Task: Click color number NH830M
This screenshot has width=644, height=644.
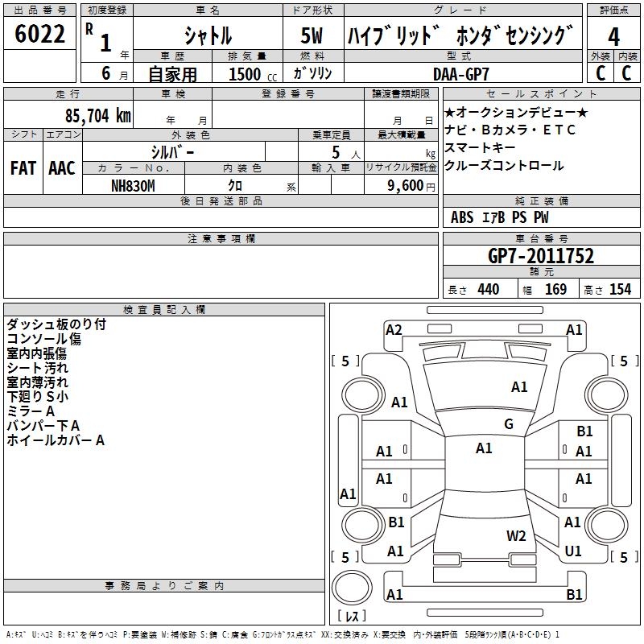Action: click(x=133, y=186)
